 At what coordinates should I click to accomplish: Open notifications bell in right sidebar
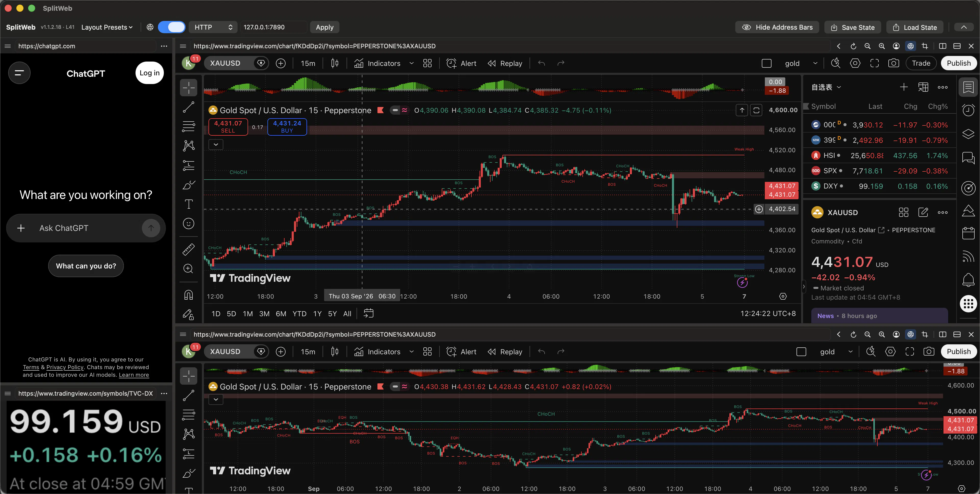coord(968,280)
